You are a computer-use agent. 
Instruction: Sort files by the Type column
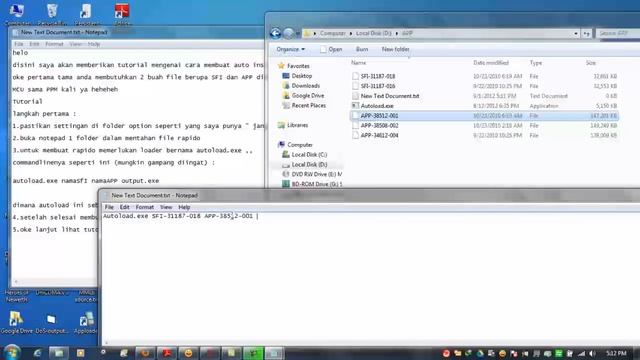(x=536, y=63)
